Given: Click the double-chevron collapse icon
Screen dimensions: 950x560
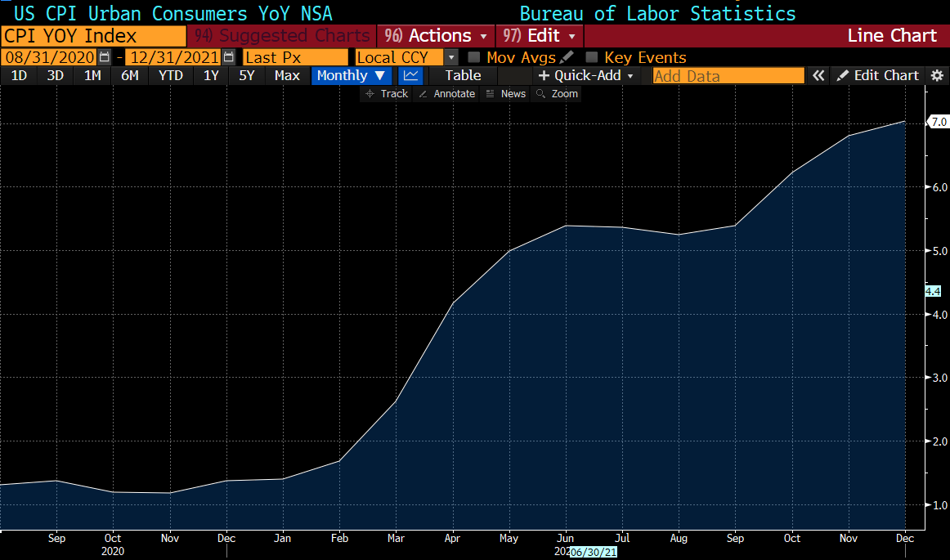Looking at the screenshot, I should coord(818,75).
